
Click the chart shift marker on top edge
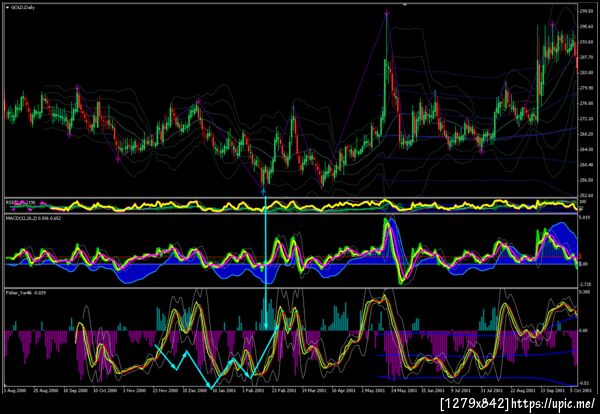(x=405, y=5)
